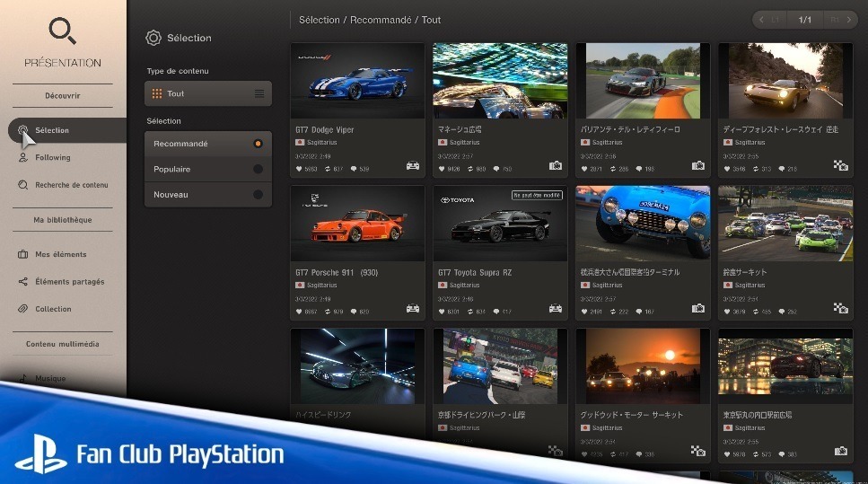Open the GT7 Porsche 911 (930) thumbnail
868x484 pixels.
point(357,224)
